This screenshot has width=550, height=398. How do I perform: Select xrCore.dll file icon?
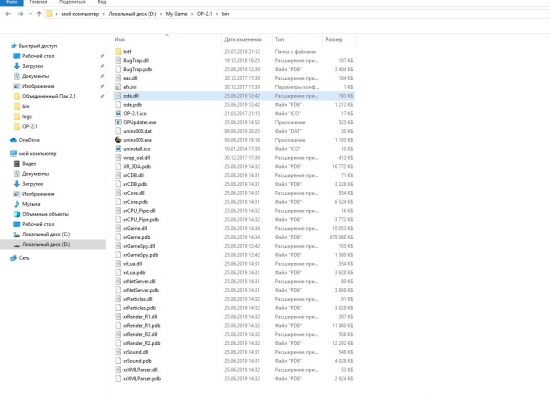(x=118, y=193)
